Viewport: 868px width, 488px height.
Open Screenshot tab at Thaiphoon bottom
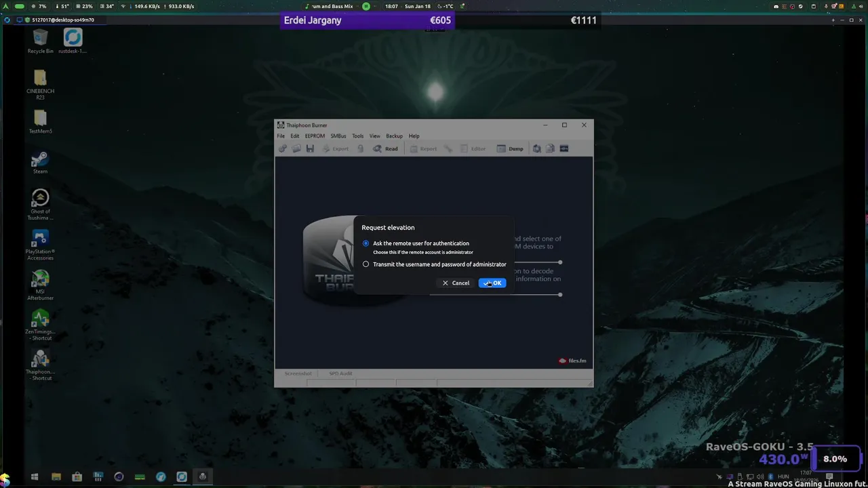(x=298, y=373)
